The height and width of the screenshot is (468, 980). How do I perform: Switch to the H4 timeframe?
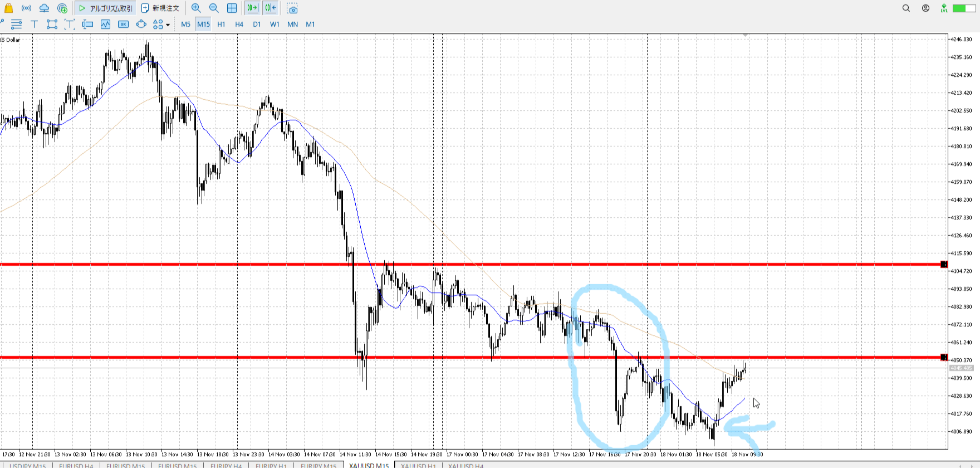(x=239, y=24)
